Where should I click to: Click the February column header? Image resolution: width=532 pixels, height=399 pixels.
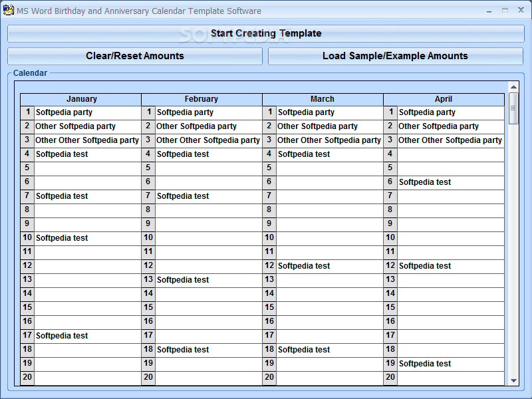tap(201, 99)
